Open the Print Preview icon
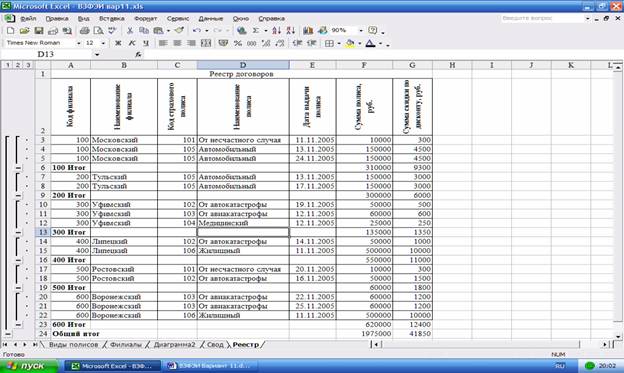Screen dimensions: 624x373 tap(98, 31)
